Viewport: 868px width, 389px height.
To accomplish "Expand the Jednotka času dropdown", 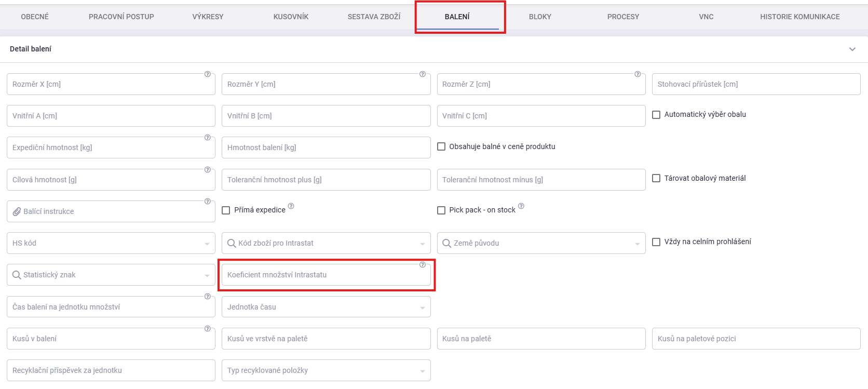I will point(422,307).
